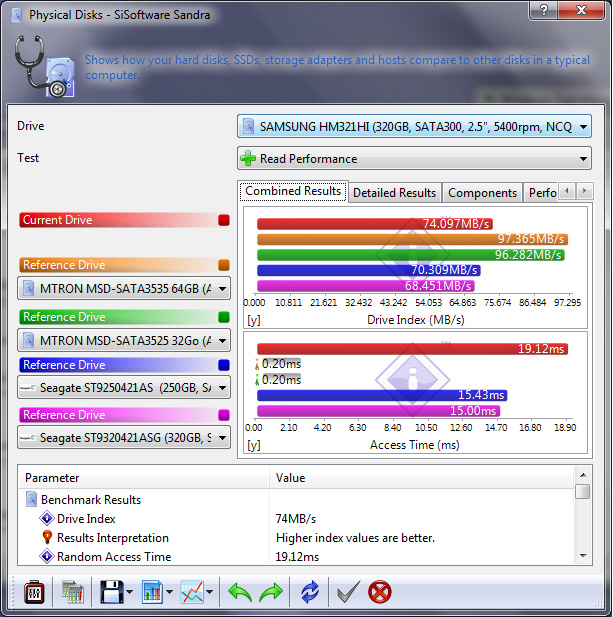
Task: Click the tab strip left arrow
Action: coord(567,191)
